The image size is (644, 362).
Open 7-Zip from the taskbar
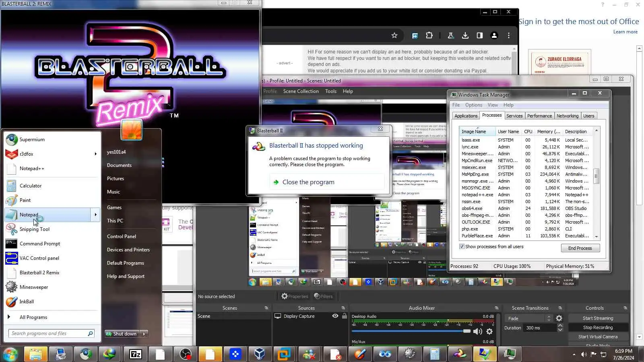click(x=136, y=354)
